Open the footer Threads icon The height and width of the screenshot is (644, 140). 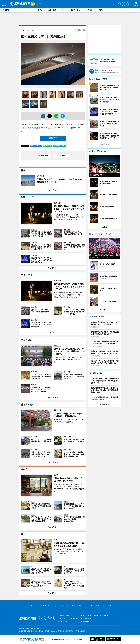point(53,618)
